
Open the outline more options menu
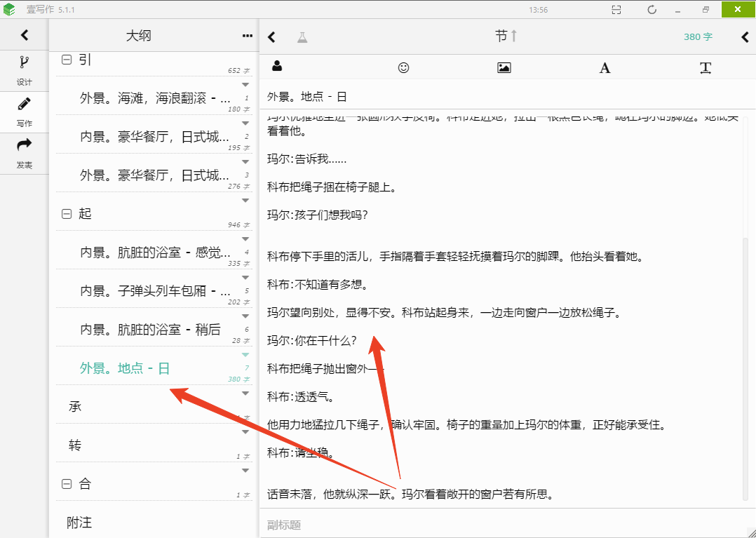click(248, 36)
